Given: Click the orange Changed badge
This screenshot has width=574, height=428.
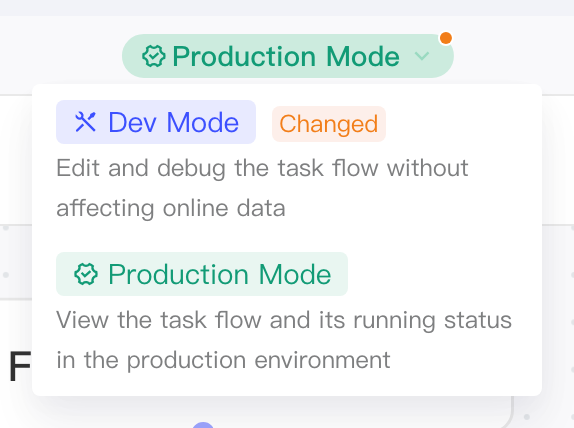Looking at the screenshot, I should click(x=329, y=124).
